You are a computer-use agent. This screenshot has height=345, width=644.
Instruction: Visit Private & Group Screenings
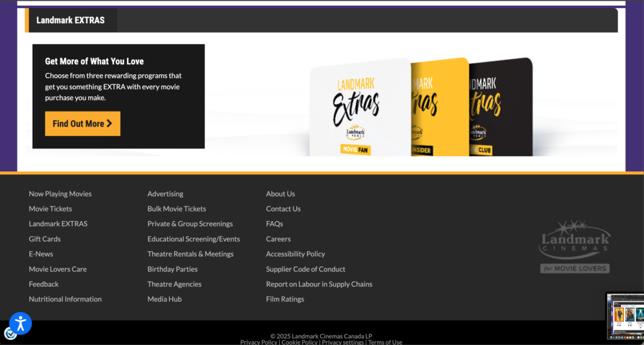[x=190, y=223]
